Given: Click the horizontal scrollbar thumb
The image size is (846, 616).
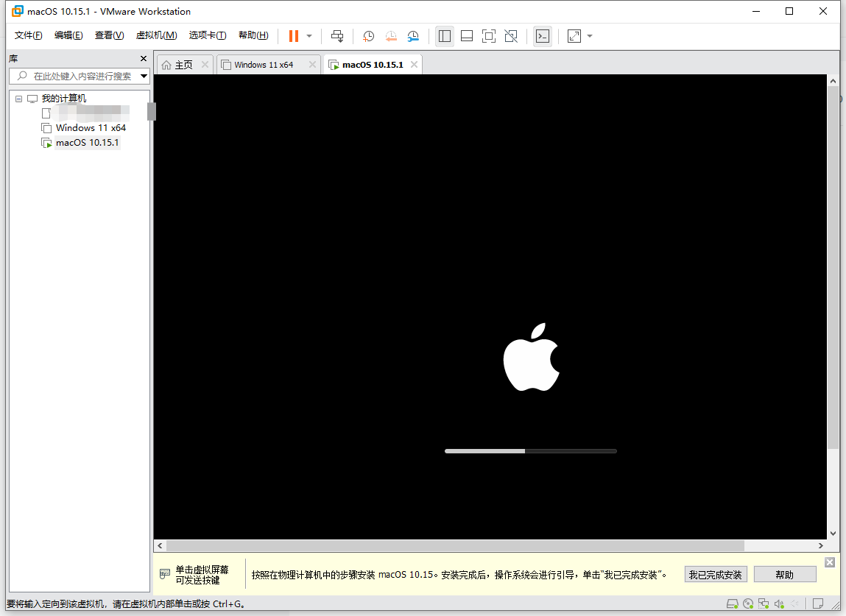Looking at the screenshot, I should click(x=455, y=546).
